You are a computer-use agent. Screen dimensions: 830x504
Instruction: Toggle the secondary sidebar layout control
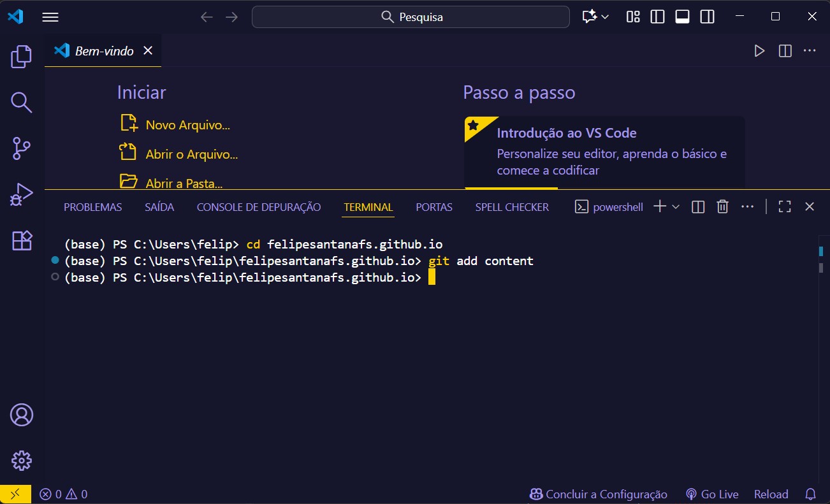(x=707, y=17)
